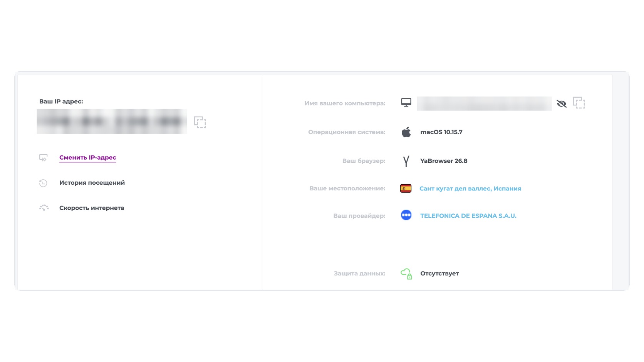Click the internet speed gauge icon
Image resolution: width=644 pixels, height=362 pixels.
coord(44,208)
